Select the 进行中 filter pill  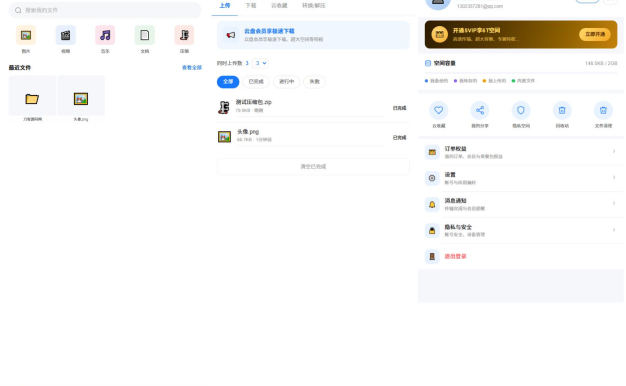pyautogui.click(x=286, y=81)
